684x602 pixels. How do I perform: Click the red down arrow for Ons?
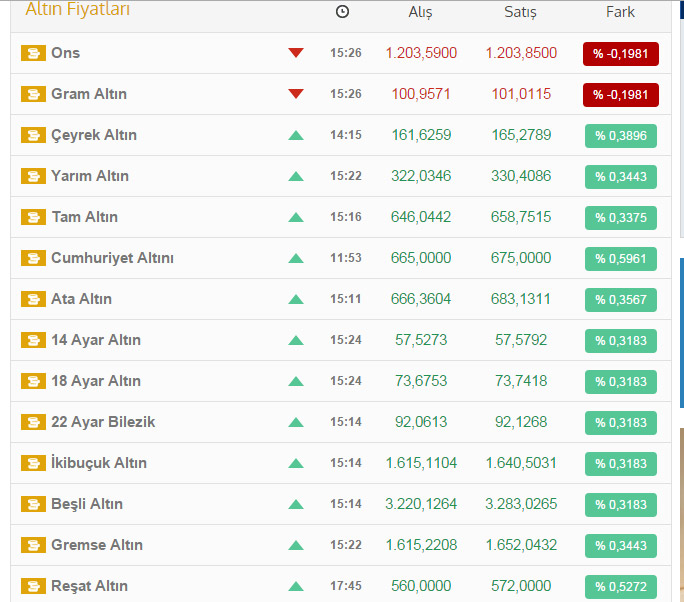(295, 53)
